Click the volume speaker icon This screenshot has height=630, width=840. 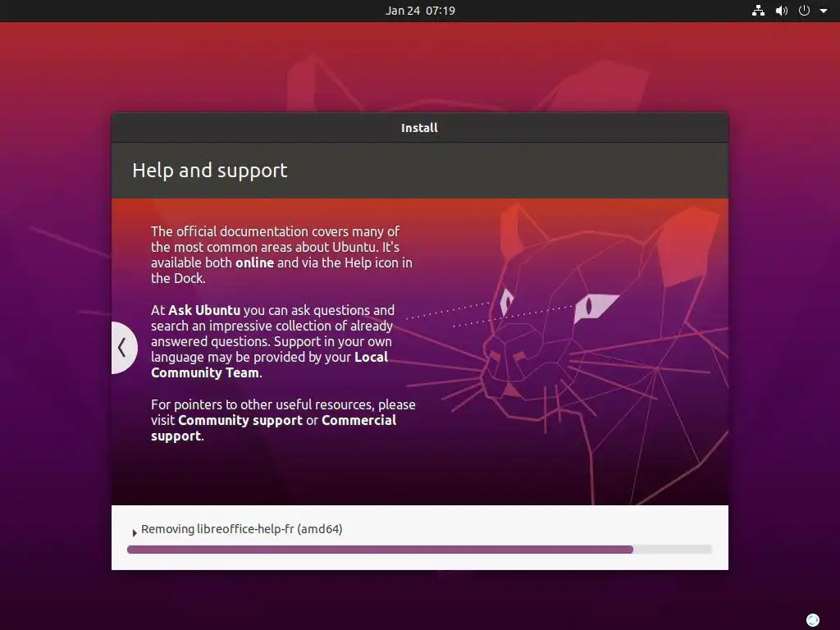point(782,11)
